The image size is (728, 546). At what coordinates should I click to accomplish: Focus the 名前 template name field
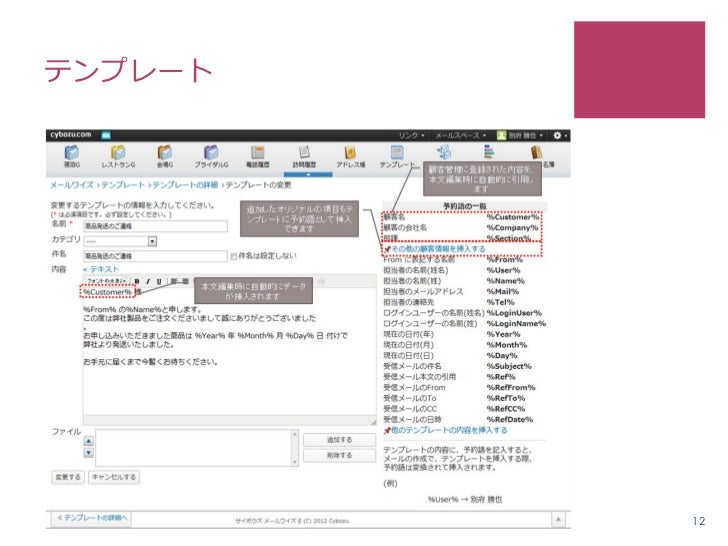pyautogui.click(x=156, y=226)
